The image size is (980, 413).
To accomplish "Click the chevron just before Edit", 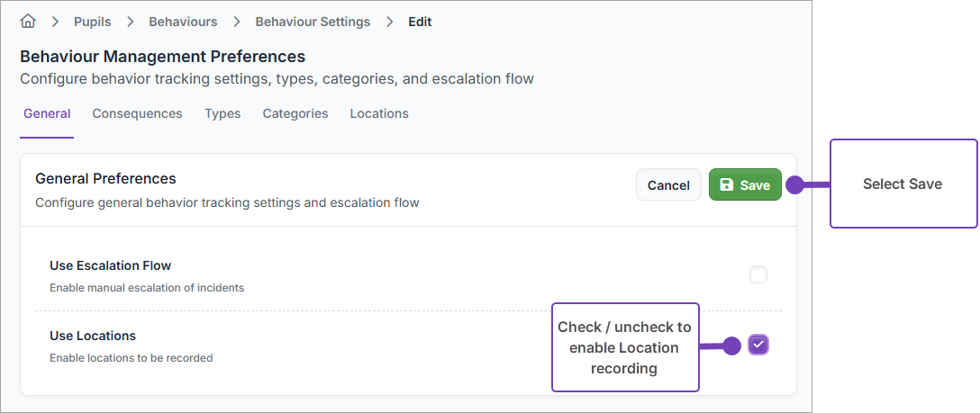I will click(x=389, y=22).
